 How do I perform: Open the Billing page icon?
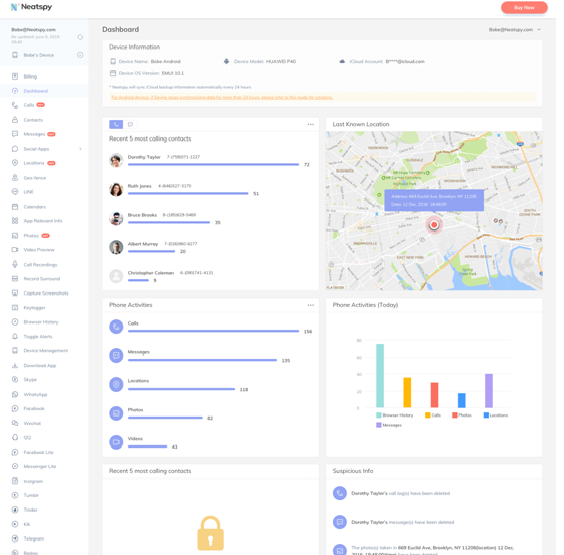pyautogui.click(x=15, y=76)
